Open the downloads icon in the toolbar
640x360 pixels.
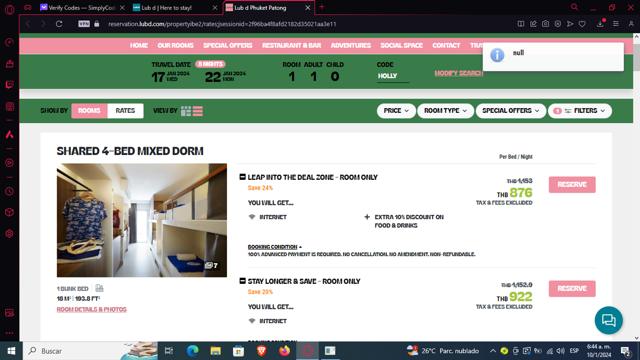[600, 24]
